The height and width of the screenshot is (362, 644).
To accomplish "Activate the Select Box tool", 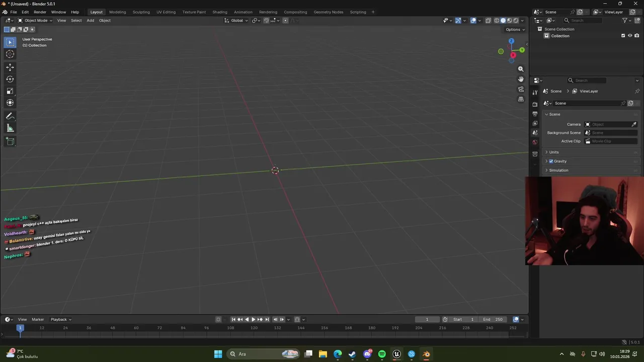I will coord(10,42).
